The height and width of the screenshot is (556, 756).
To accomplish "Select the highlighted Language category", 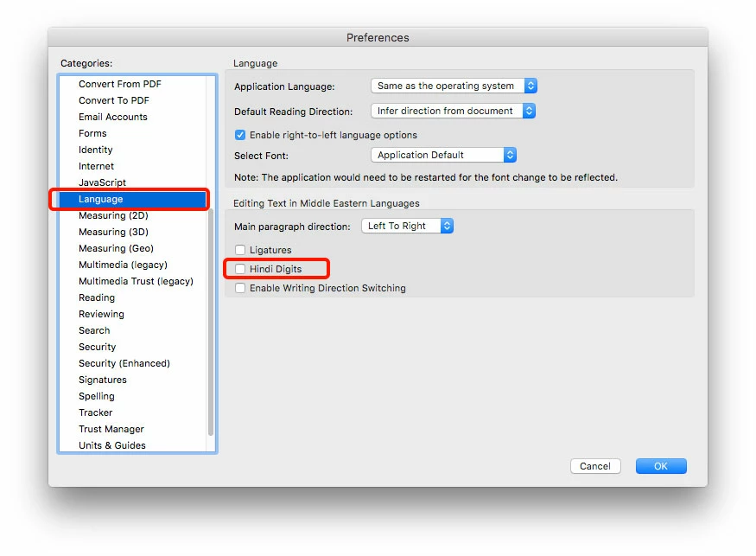I will coord(132,199).
